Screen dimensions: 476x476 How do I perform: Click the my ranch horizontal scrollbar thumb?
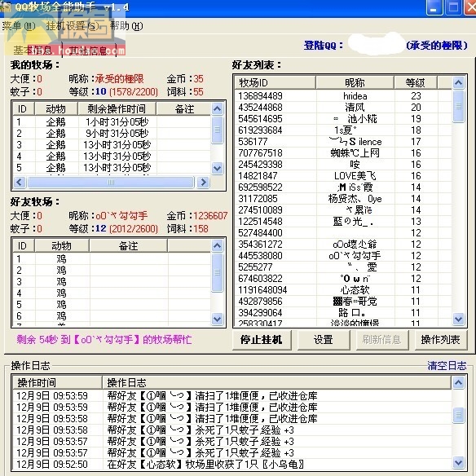coord(111,182)
